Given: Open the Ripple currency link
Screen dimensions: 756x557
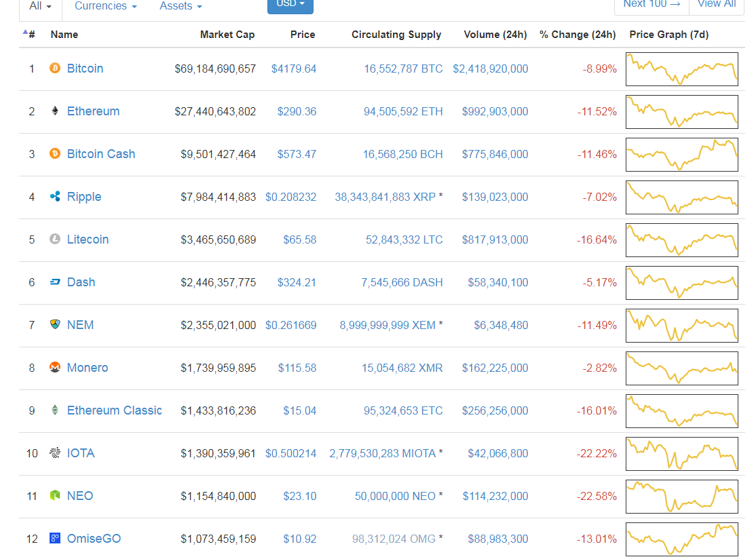Looking at the screenshot, I should pyautogui.click(x=84, y=197).
